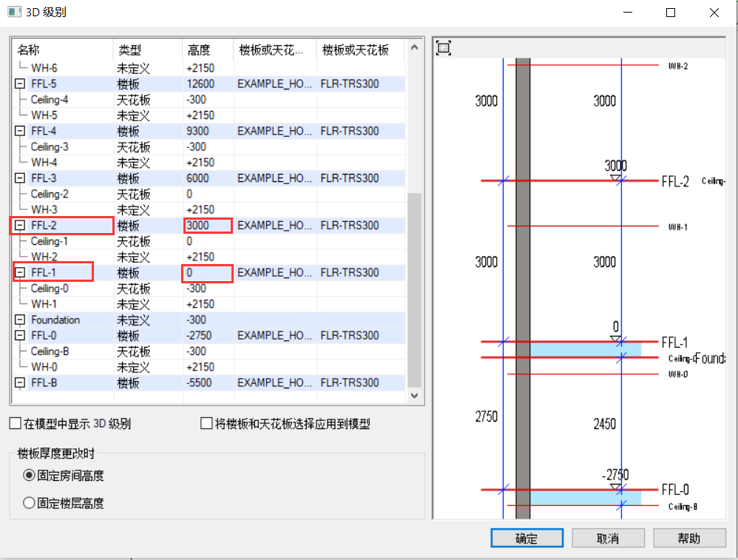The width and height of the screenshot is (738, 560).
Task: Collapse the Foundation tree node
Action: coord(20,320)
